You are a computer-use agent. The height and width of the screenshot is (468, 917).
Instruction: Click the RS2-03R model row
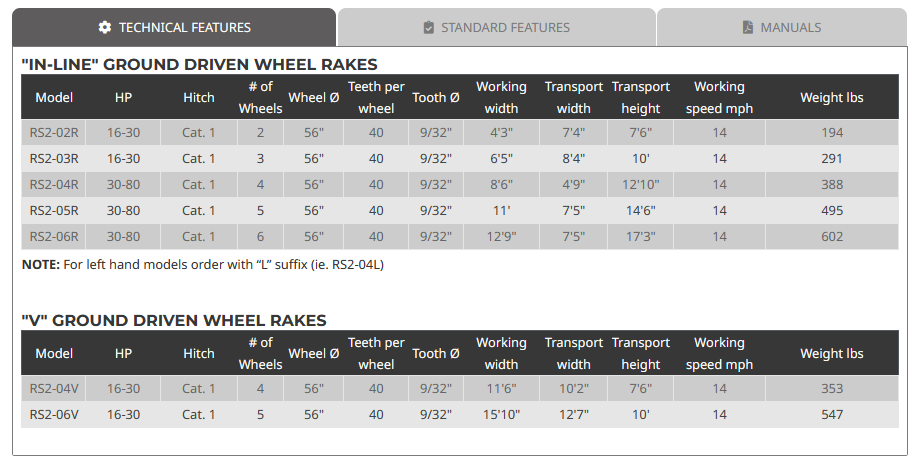click(x=54, y=158)
